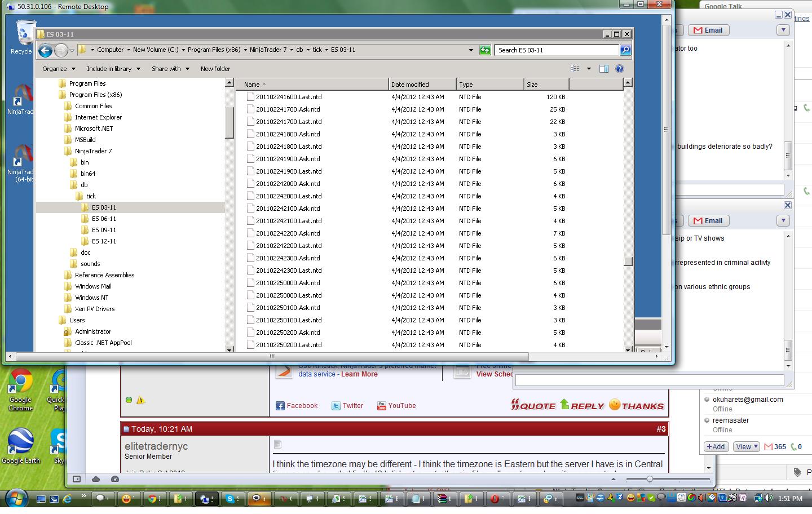Open the View dropdown in Google Talk
The width and height of the screenshot is (812, 514).
click(x=747, y=447)
